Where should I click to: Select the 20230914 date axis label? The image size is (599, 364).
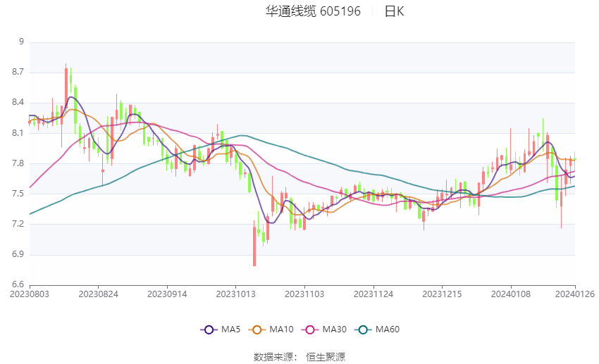167,294
